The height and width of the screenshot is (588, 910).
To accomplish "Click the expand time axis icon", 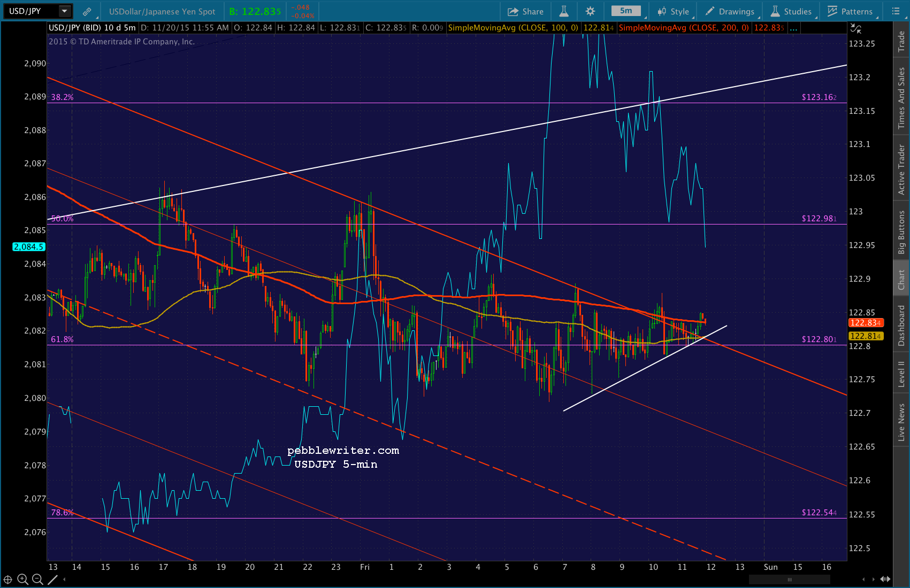I will coord(885,579).
